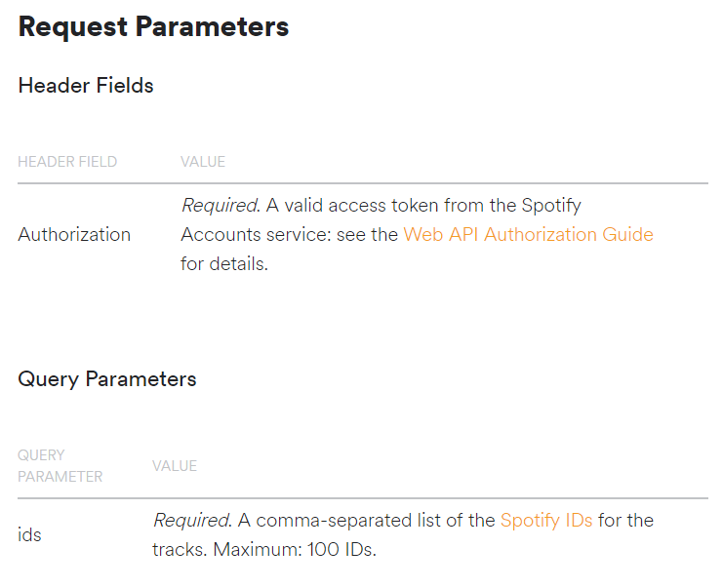Select the Authorization header field name
Image resolution: width=723 pixels, height=588 pixels.
click(74, 235)
